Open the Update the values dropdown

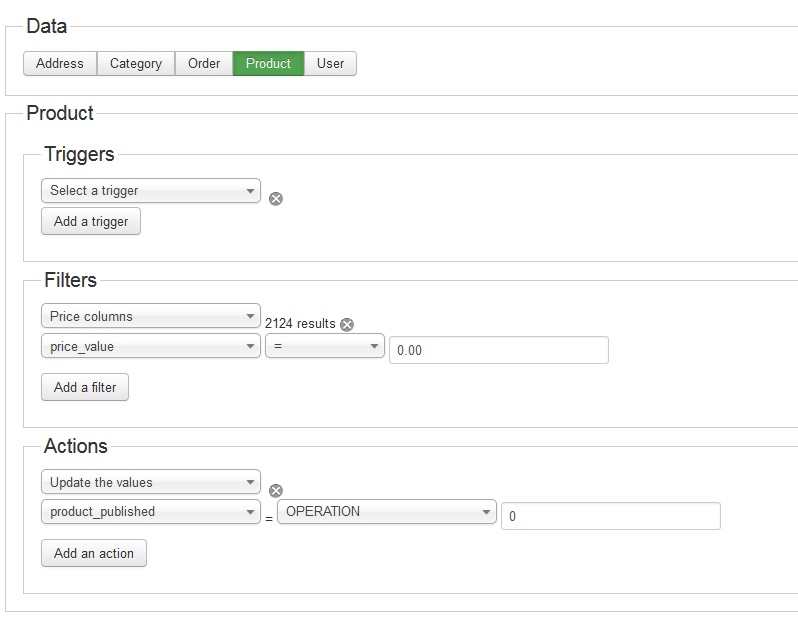click(x=151, y=483)
